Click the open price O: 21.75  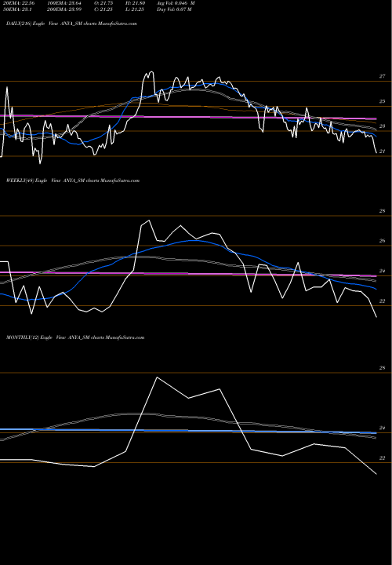105,3
